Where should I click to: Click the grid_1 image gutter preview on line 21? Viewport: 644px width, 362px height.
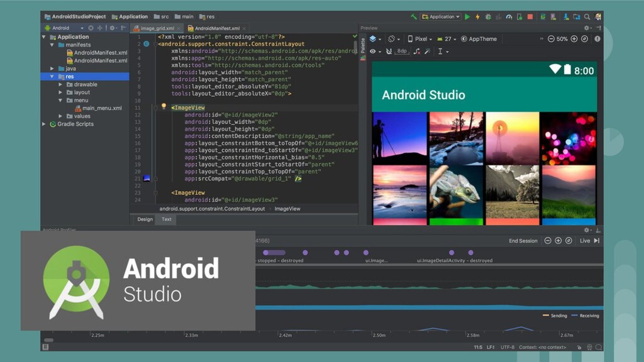pyautogui.click(x=147, y=178)
